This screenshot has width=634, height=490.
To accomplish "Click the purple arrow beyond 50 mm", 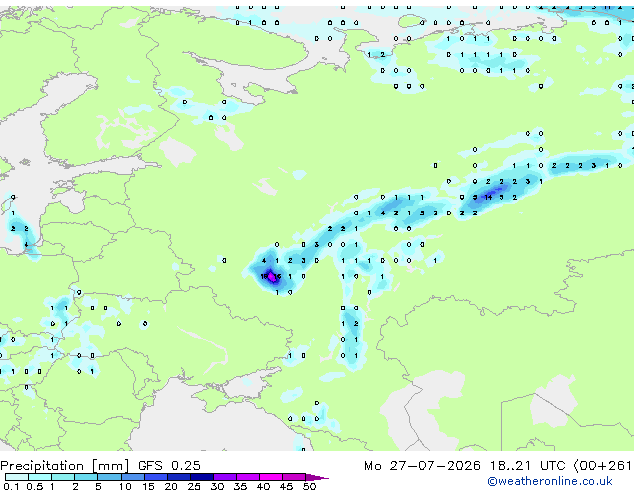I will tap(317, 477).
